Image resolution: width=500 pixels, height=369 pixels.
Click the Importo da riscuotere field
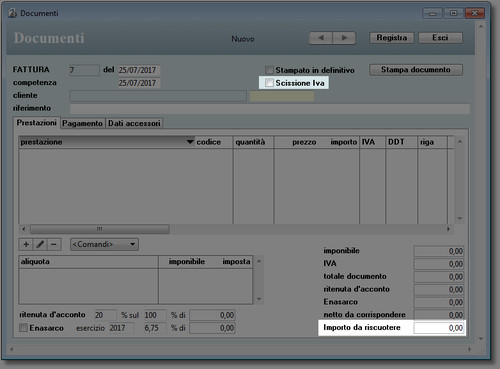439,328
